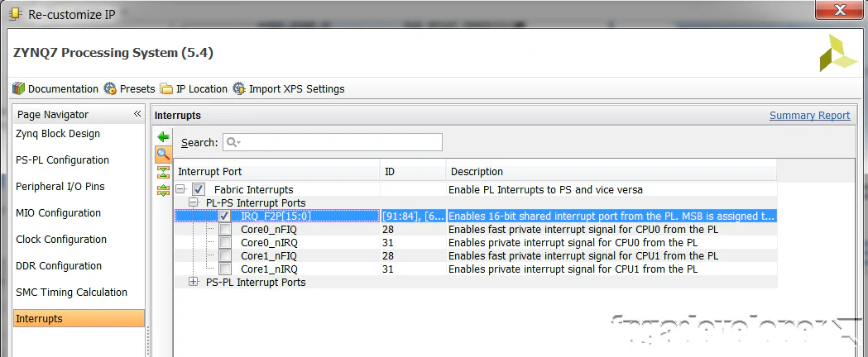The height and width of the screenshot is (357, 868).
Task: Click the expand all icon
Action: [163, 191]
